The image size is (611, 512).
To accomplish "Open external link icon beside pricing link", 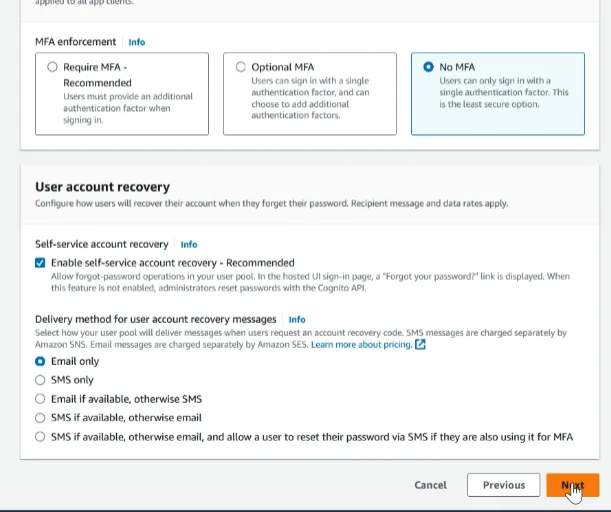I will 420,344.
